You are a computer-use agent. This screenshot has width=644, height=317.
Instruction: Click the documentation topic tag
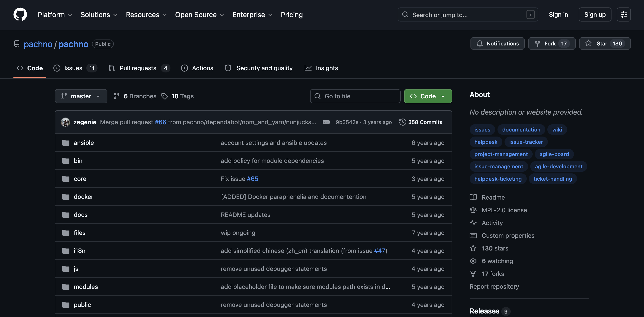(521, 130)
